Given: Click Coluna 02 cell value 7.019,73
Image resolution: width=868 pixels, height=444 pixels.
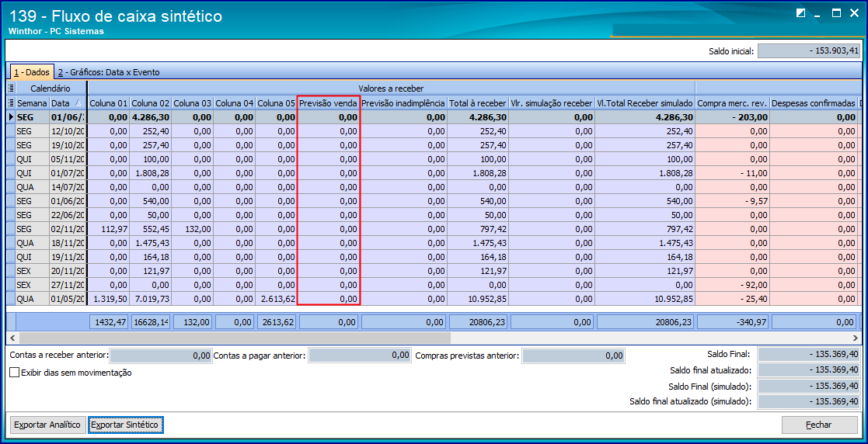Looking at the screenshot, I should pos(151,299).
